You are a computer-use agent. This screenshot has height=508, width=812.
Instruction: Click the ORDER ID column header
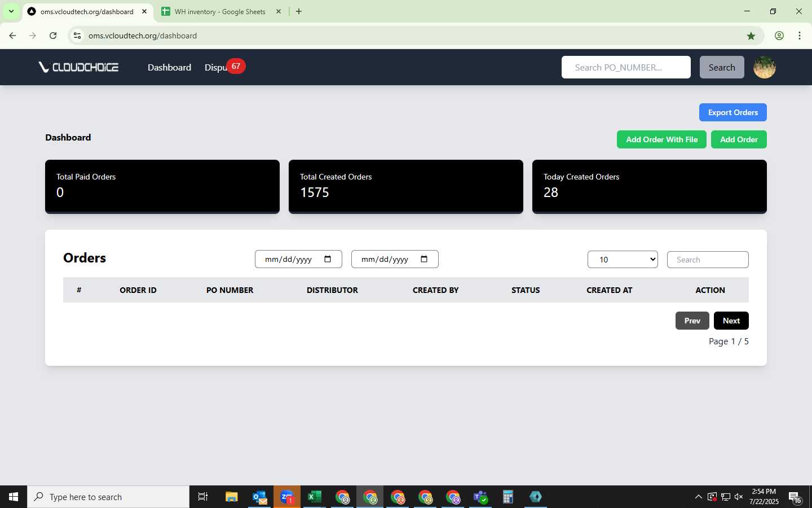(138, 290)
